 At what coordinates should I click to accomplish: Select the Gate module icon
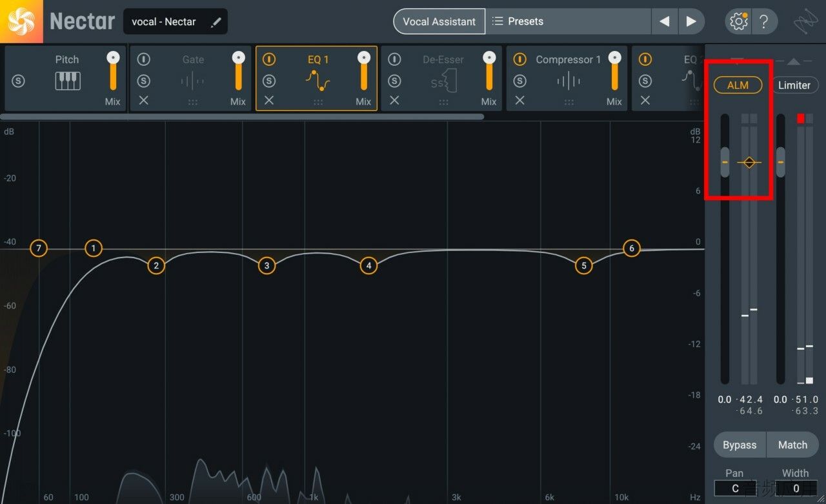192,81
